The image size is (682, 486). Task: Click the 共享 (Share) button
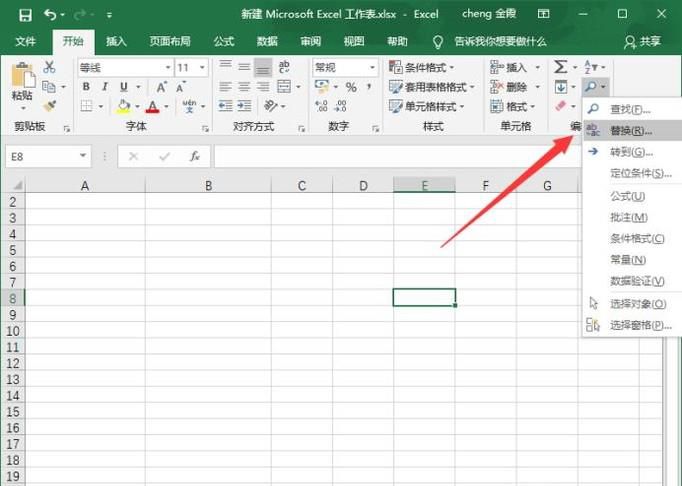point(642,42)
